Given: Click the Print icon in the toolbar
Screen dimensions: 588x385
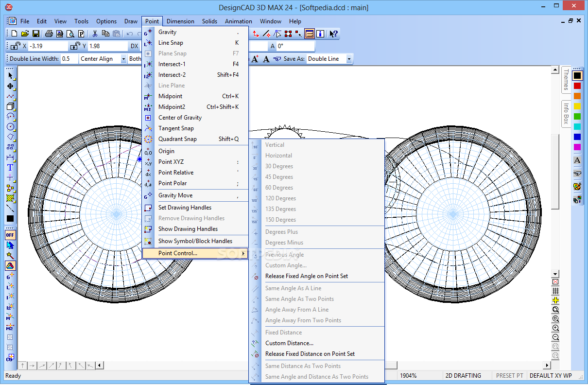Looking at the screenshot, I should (49, 34).
